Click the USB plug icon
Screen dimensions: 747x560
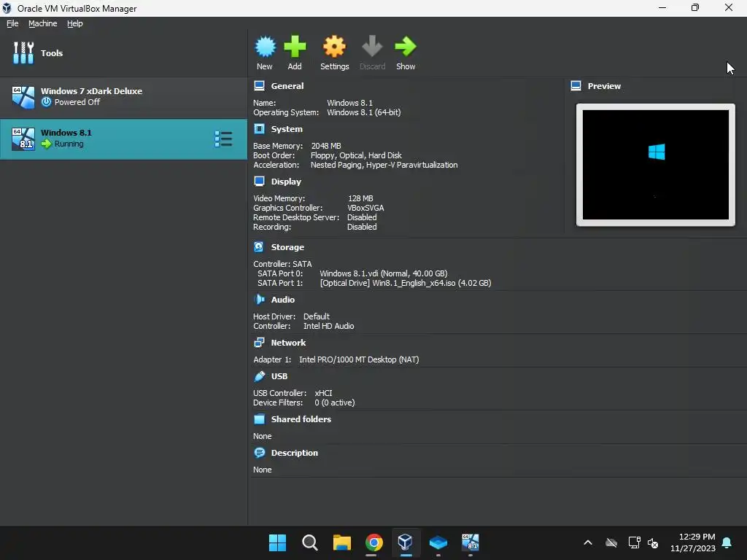259,376
